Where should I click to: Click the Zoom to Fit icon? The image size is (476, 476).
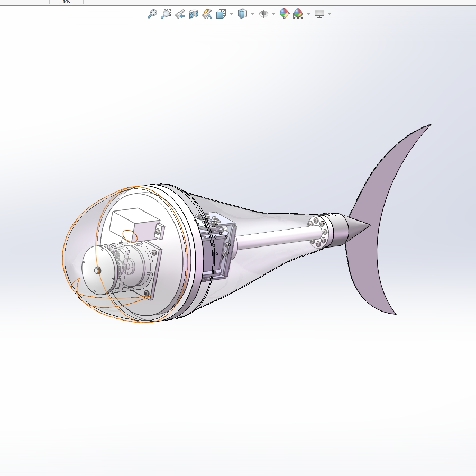pyautogui.click(x=152, y=14)
